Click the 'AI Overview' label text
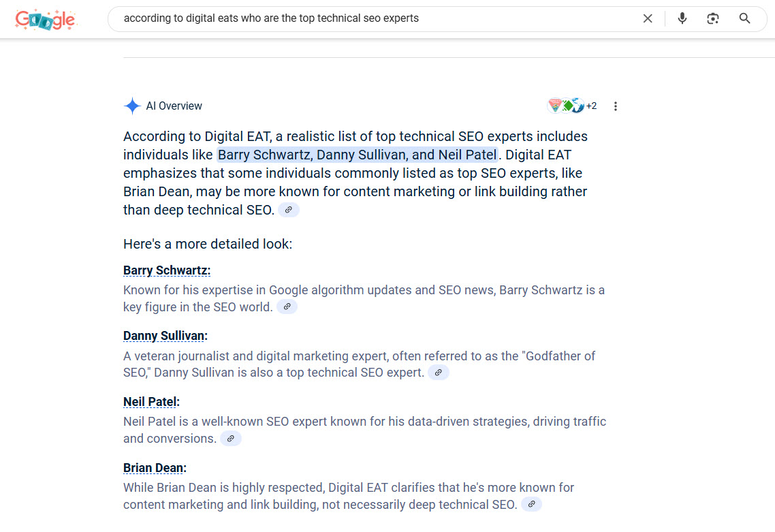Image resolution: width=775 pixels, height=532 pixels. pyautogui.click(x=174, y=106)
